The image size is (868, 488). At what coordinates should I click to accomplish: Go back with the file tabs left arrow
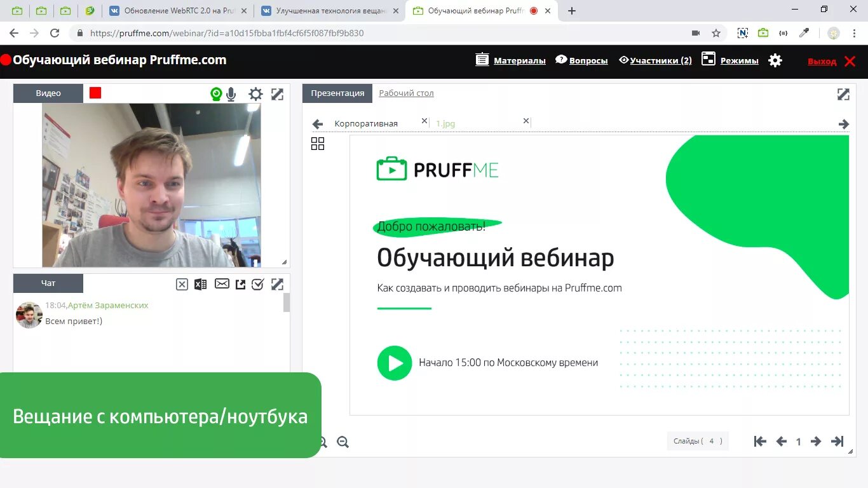[x=318, y=124]
